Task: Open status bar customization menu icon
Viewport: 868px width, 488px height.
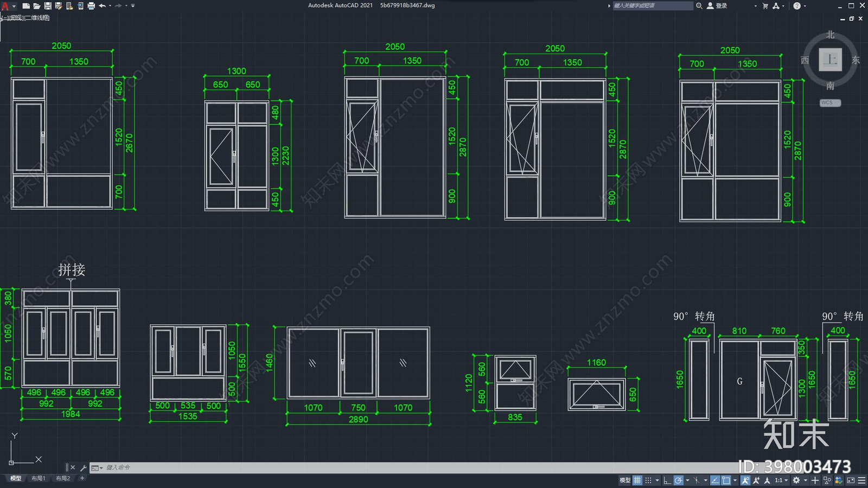Action: click(861, 480)
